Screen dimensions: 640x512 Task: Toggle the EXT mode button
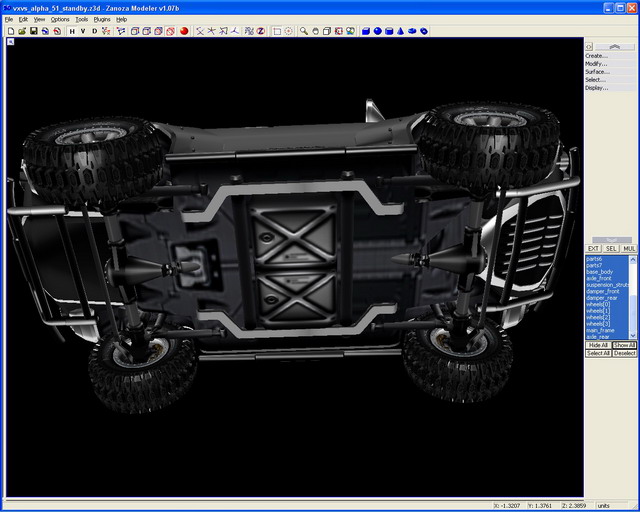click(x=593, y=248)
